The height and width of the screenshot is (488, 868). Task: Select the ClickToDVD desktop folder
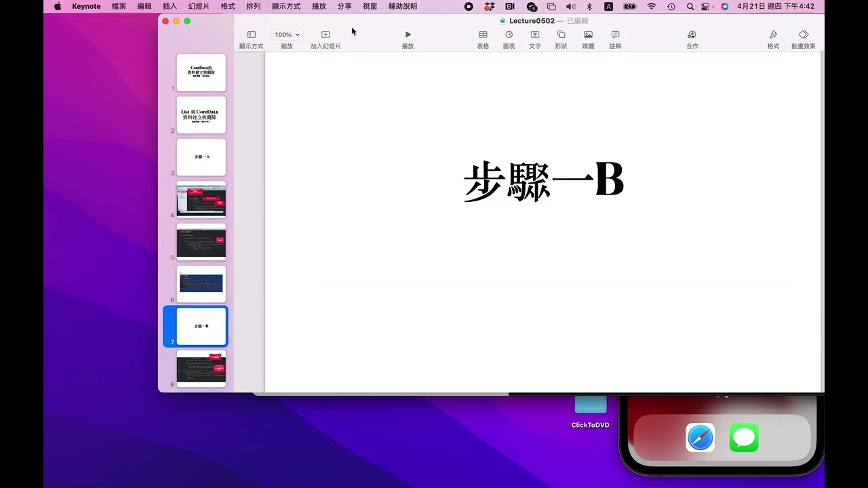[x=591, y=411]
